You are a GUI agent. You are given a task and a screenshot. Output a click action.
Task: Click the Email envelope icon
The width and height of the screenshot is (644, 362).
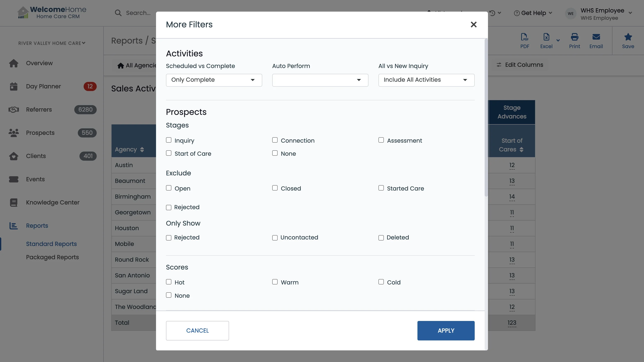tap(596, 37)
